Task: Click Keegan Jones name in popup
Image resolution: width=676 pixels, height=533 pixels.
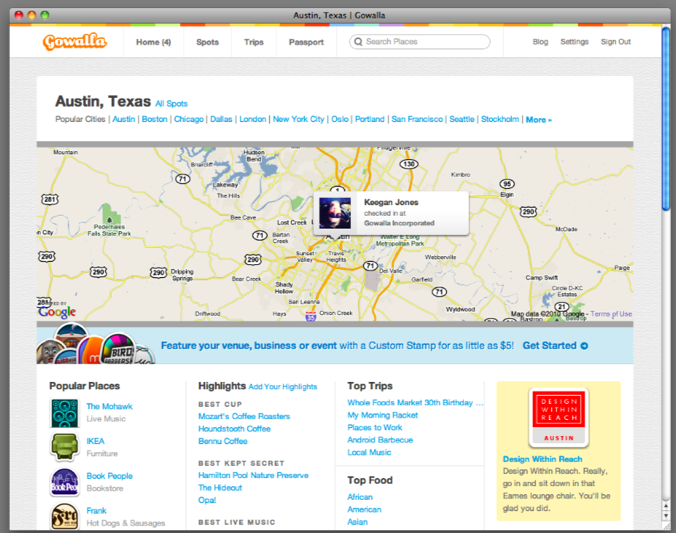Action: [391, 202]
